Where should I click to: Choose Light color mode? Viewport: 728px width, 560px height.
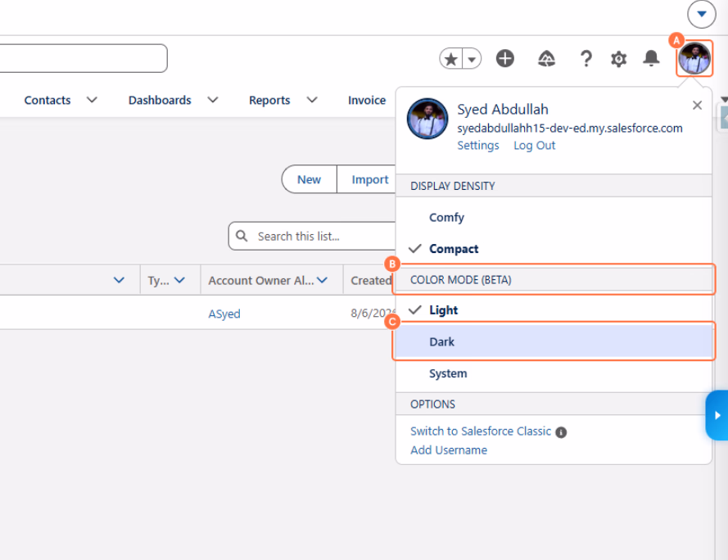[554, 310]
